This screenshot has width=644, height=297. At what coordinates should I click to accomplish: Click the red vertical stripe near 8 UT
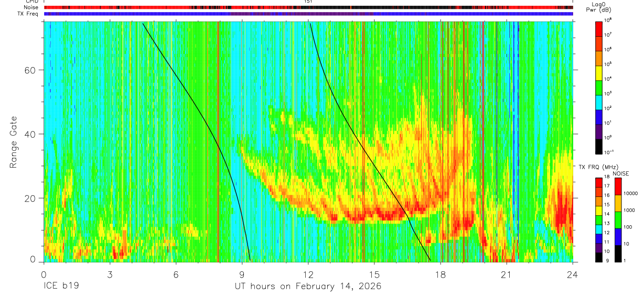point(218,141)
